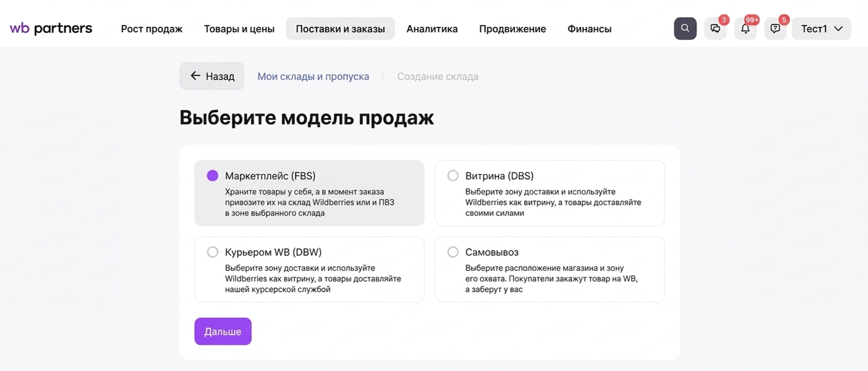Screen dimensions: 868x371
Task: Open Мои склады и пропуска breadcrumb link
Action: [313, 76]
